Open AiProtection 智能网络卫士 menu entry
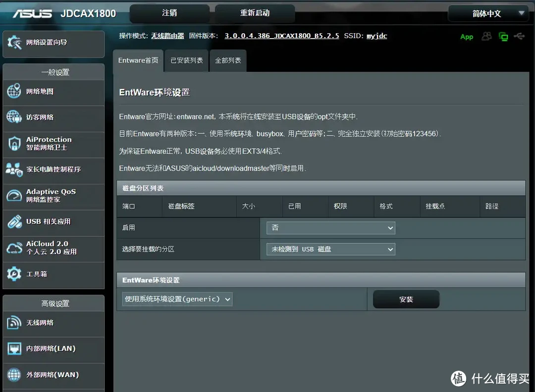 coord(53,144)
